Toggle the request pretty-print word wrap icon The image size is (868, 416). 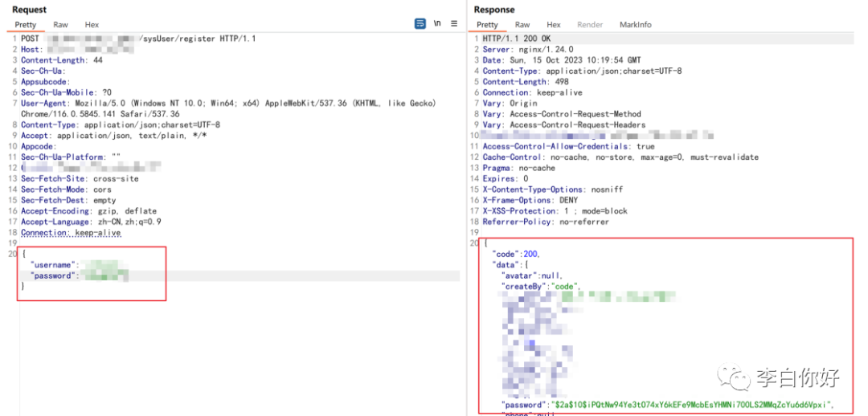coord(420,24)
